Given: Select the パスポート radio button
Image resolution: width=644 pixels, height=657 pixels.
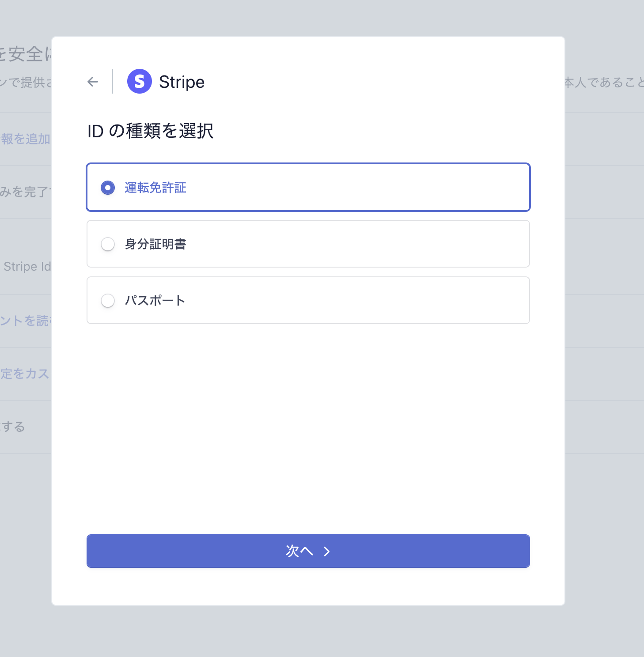Looking at the screenshot, I should click(108, 301).
